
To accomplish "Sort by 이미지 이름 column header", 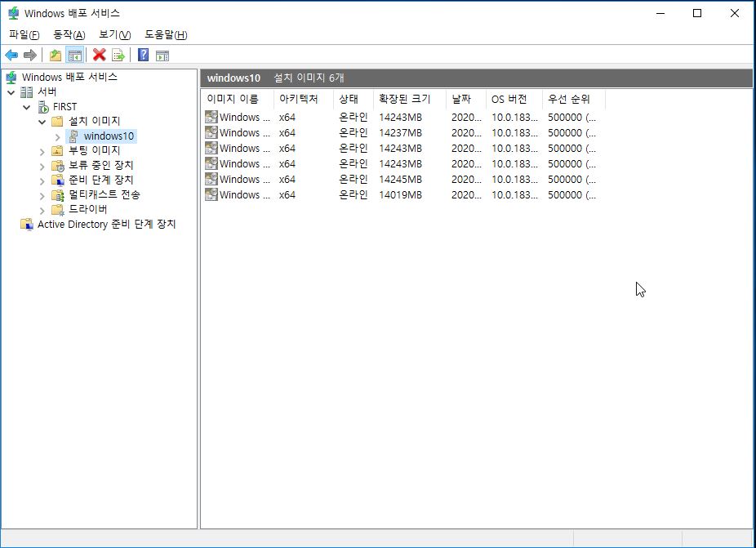I will 238,99.
